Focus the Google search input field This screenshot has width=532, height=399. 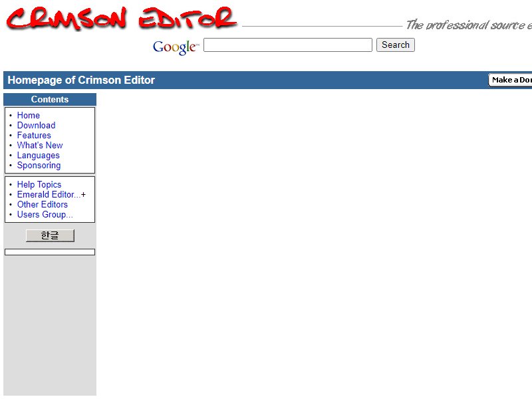click(x=288, y=45)
